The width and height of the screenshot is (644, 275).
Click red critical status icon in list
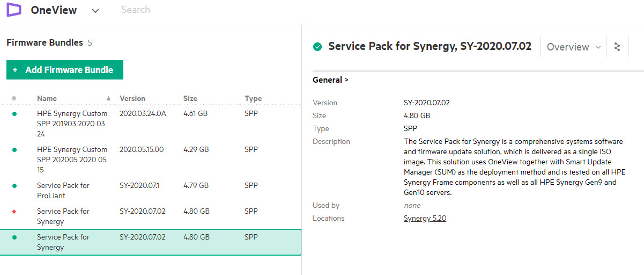14,212
